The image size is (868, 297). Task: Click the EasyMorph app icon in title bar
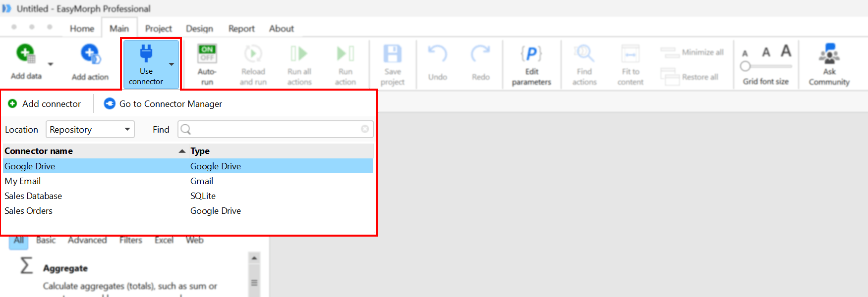(6, 8)
